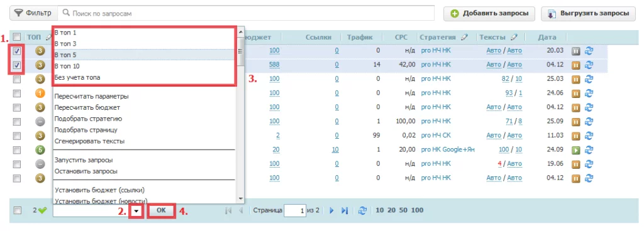The image size is (644, 236).
Task: Show 50 rows per page
Action: pyautogui.click(x=402, y=211)
